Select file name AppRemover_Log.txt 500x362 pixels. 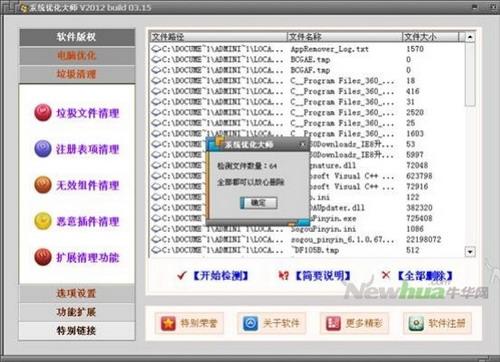click(330, 49)
